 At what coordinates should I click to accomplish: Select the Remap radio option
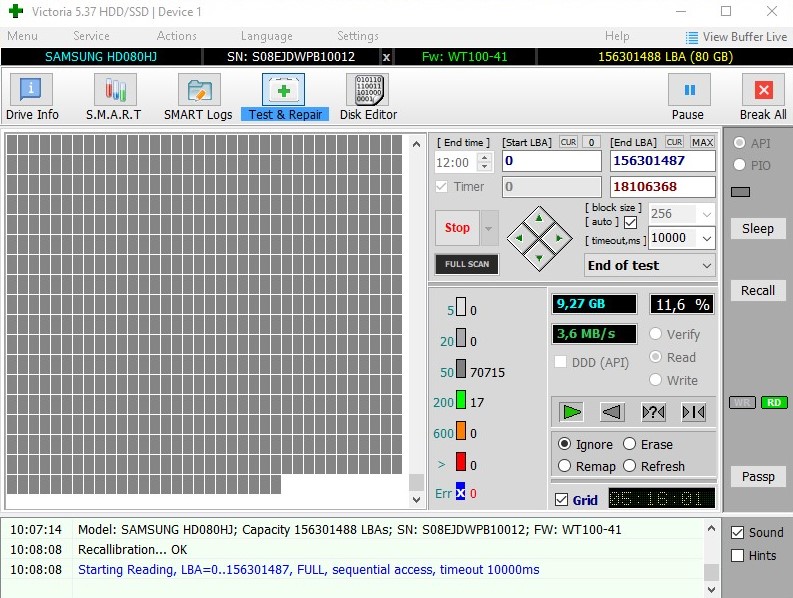tap(566, 466)
